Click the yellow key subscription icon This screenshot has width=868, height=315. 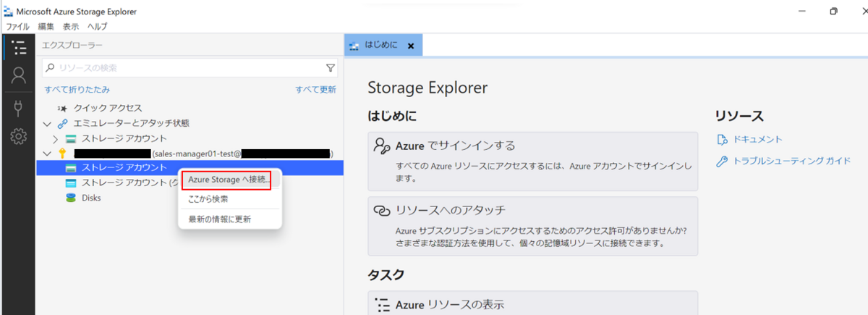point(62,154)
